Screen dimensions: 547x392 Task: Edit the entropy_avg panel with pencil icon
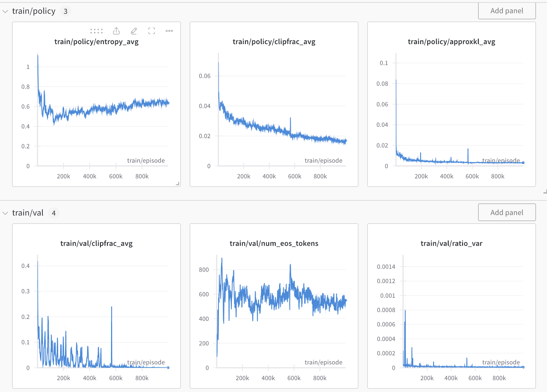pos(134,31)
